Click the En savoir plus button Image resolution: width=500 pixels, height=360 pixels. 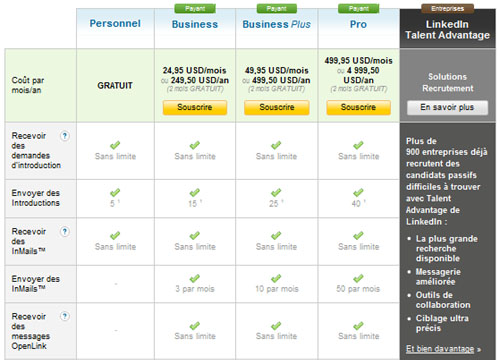[x=447, y=107]
